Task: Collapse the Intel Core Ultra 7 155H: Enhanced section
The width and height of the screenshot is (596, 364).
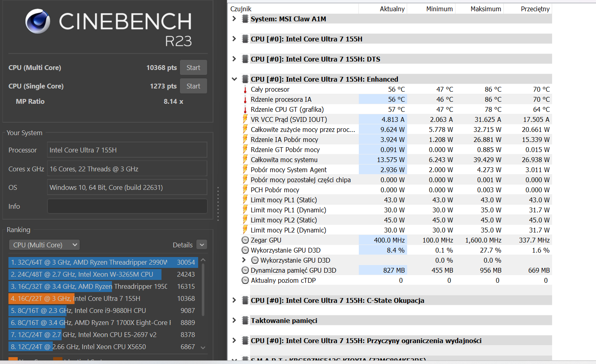Action: [x=234, y=79]
